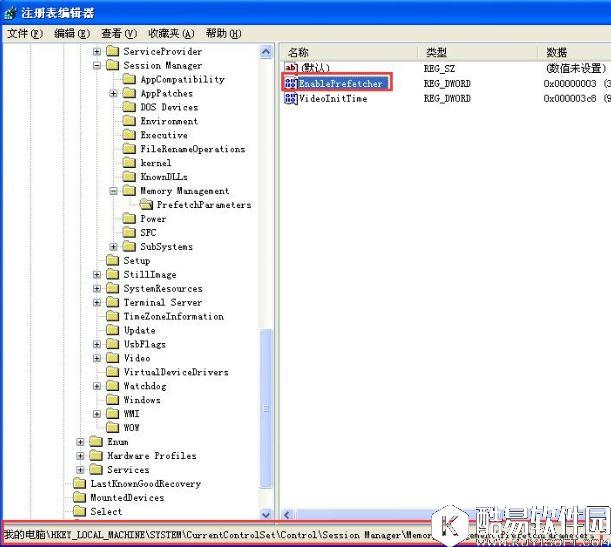611x547 pixels.
Task: Click the MountedDevices folder icon
Action: point(79,498)
